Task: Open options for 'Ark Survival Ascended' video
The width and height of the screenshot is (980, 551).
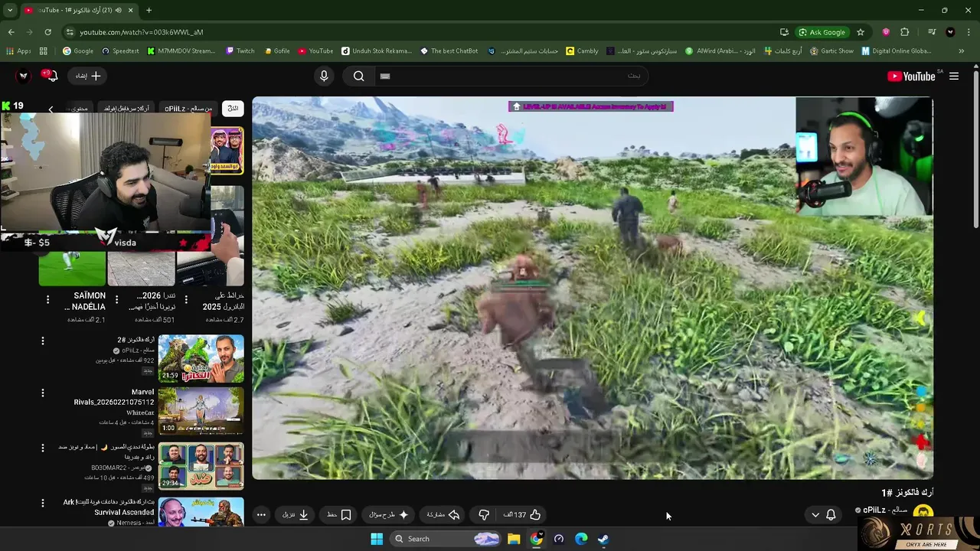Action: click(43, 504)
